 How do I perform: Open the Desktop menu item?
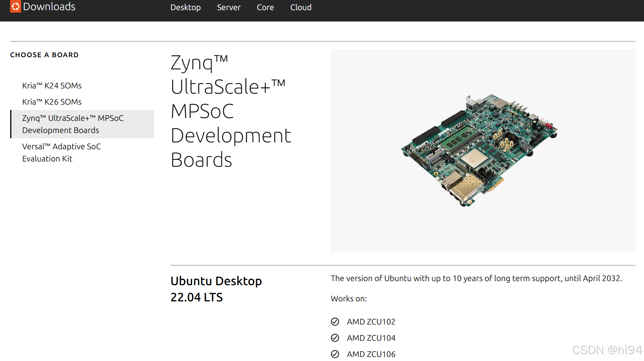(186, 7)
